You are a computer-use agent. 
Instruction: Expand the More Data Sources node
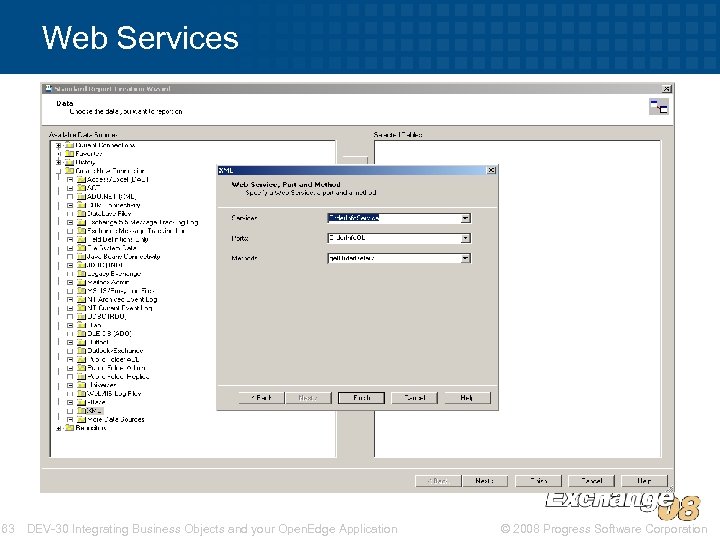click(70, 420)
